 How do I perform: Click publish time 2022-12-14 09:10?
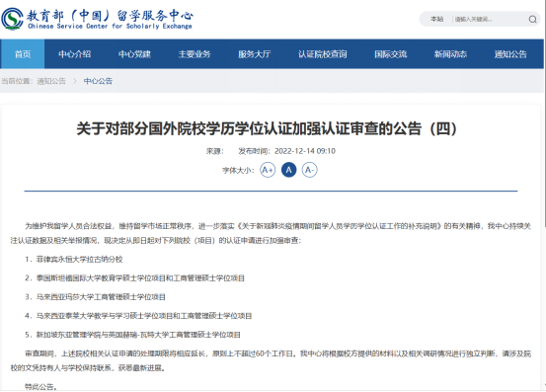[x=305, y=151]
